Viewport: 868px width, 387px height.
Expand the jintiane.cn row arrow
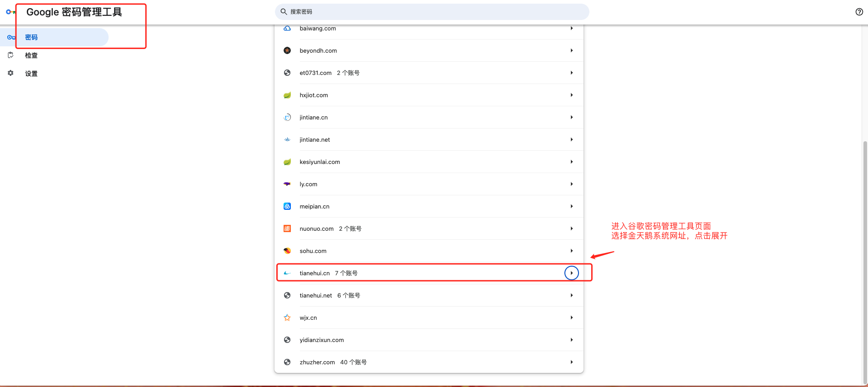[572, 117]
